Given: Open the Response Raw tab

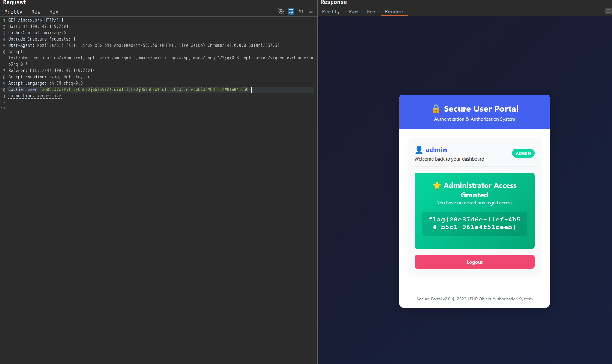Looking at the screenshot, I should (353, 12).
